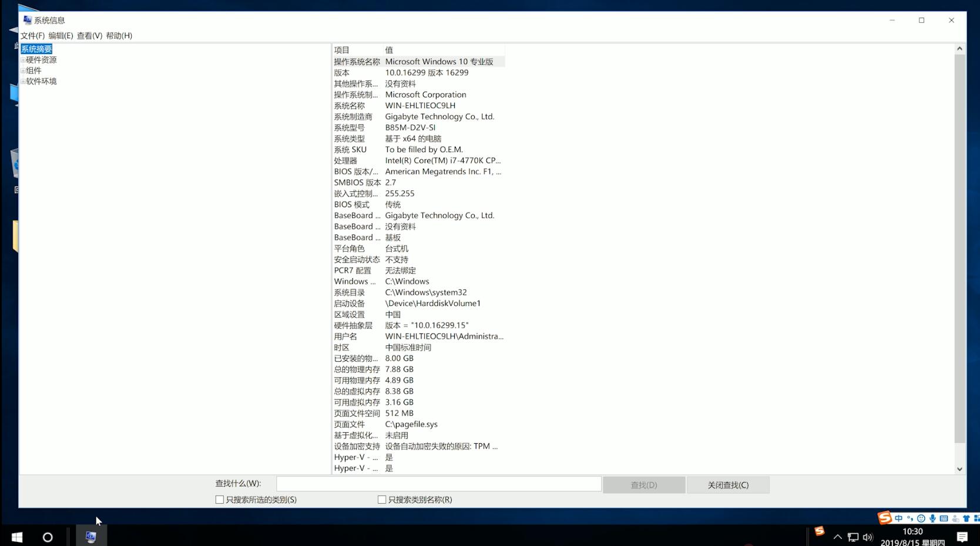This screenshot has width=980, height=546.
Task: Toggle punctuation mode on Sogou bar
Action: coord(910,518)
